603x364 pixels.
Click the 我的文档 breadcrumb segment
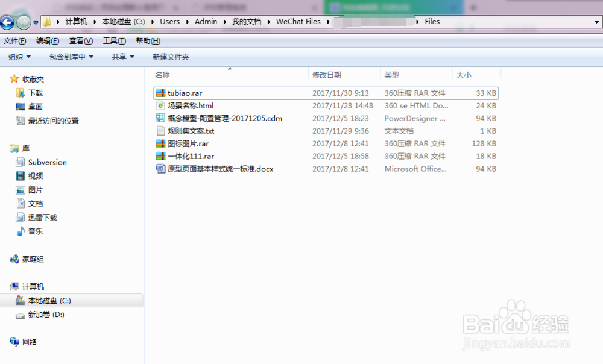point(247,22)
